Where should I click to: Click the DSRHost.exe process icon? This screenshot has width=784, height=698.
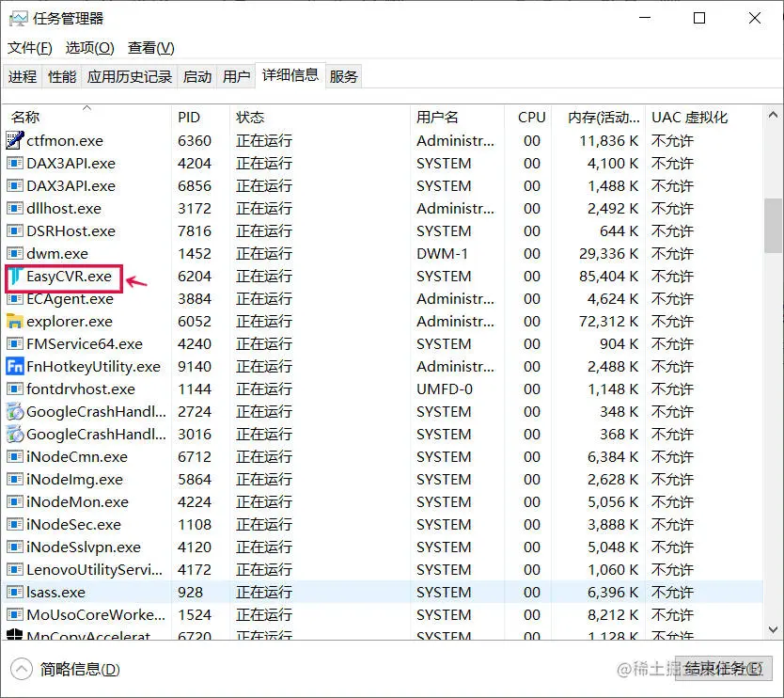14,230
